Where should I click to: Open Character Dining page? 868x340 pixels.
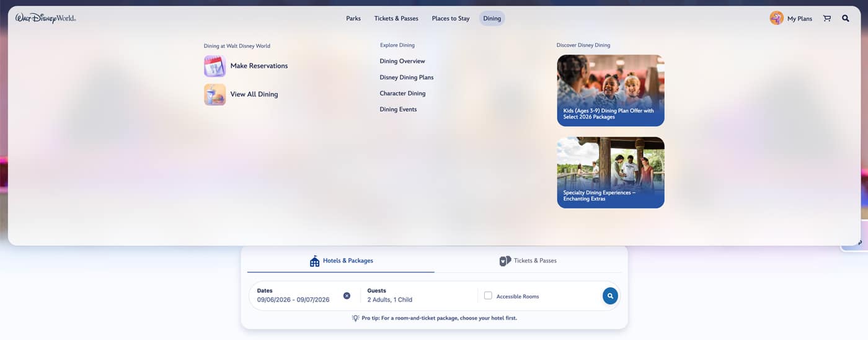tap(402, 93)
